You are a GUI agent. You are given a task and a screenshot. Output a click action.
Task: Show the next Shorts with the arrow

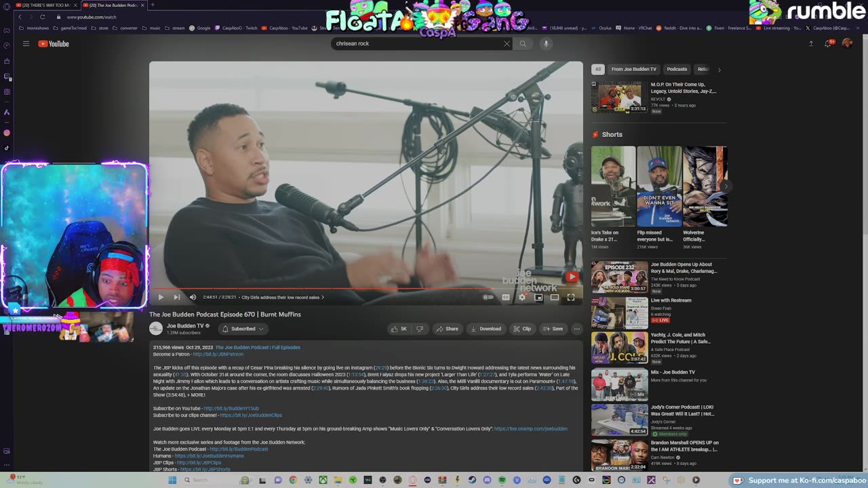pos(726,186)
